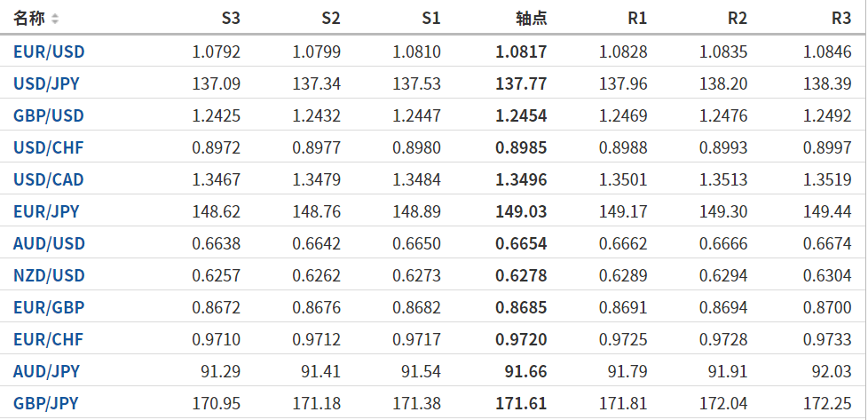Select the NZD/USD pair link

(x=49, y=275)
